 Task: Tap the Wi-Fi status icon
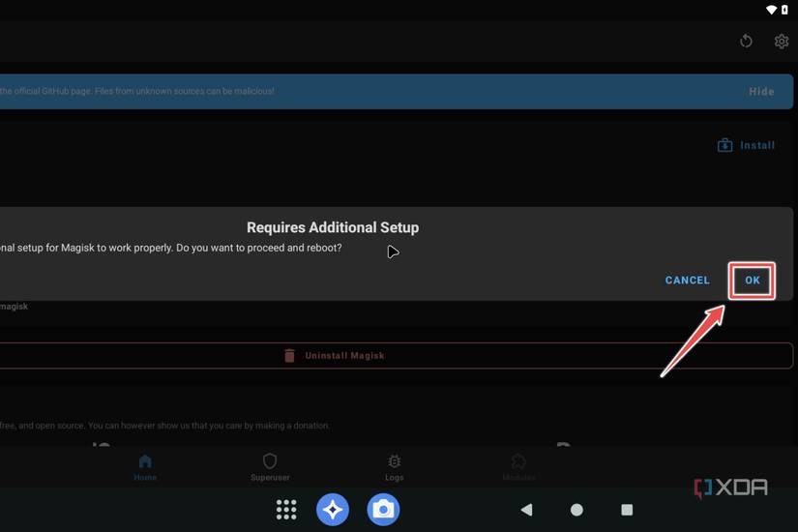point(772,10)
